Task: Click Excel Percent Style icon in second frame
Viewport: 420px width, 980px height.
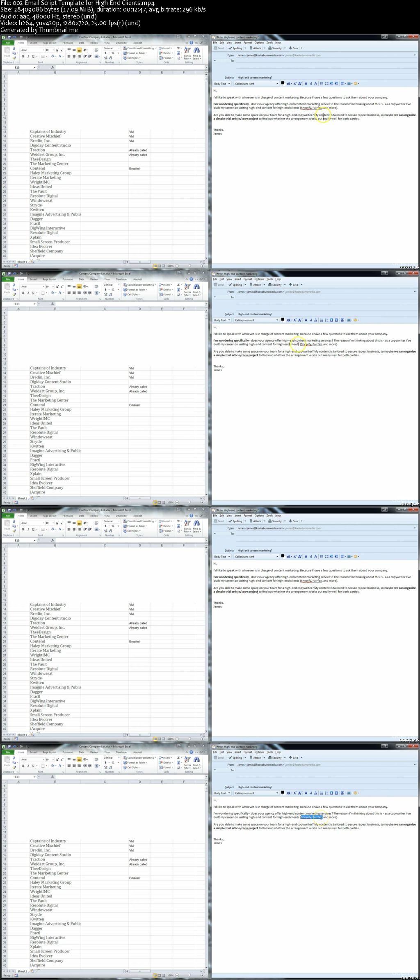Action: [113, 290]
